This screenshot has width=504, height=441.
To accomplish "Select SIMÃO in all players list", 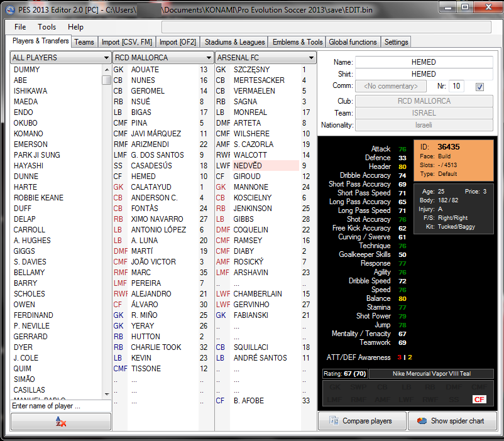I will (24, 379).
